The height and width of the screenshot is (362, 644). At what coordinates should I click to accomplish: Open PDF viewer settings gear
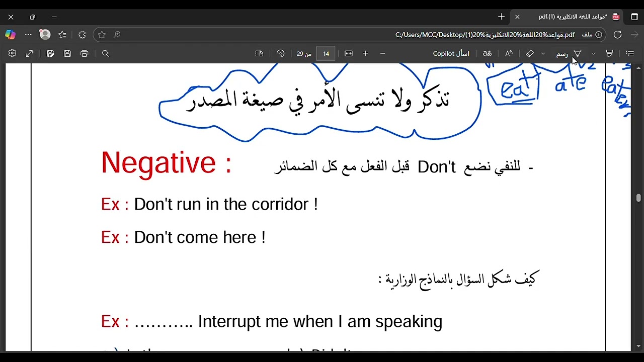click(x=12, y=53)
